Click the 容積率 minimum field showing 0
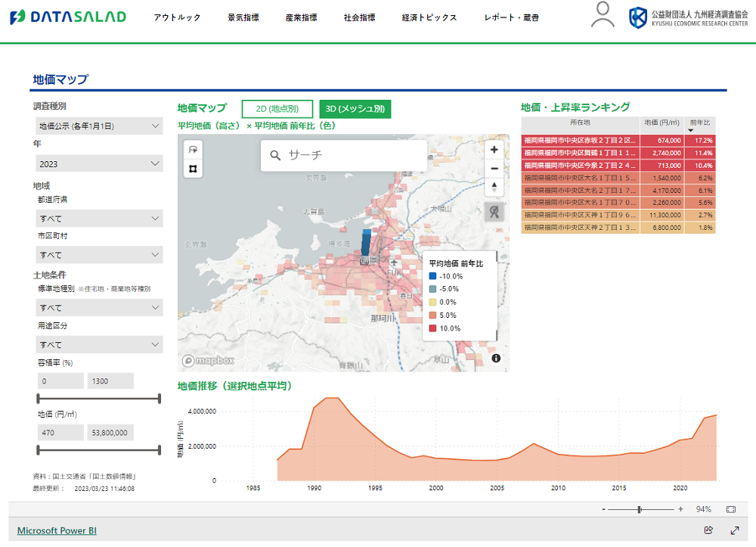The height and width of the screenshot is (547, 756). pyautogui.click(x=60, y=381)
